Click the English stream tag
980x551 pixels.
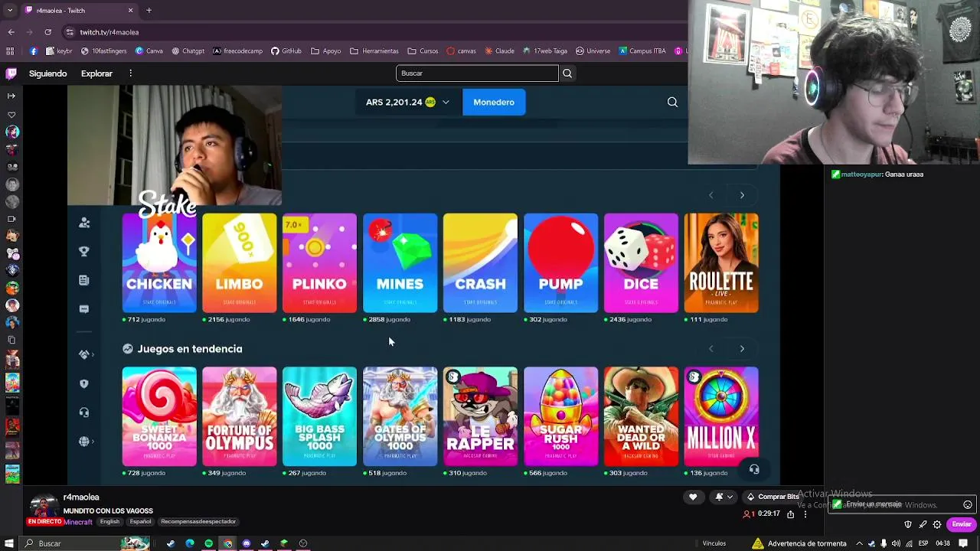tap(109, 522)
